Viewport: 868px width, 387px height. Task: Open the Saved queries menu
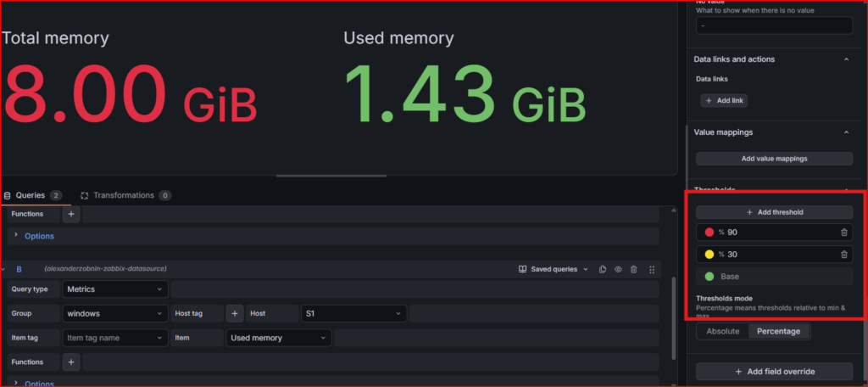point(553,270)
